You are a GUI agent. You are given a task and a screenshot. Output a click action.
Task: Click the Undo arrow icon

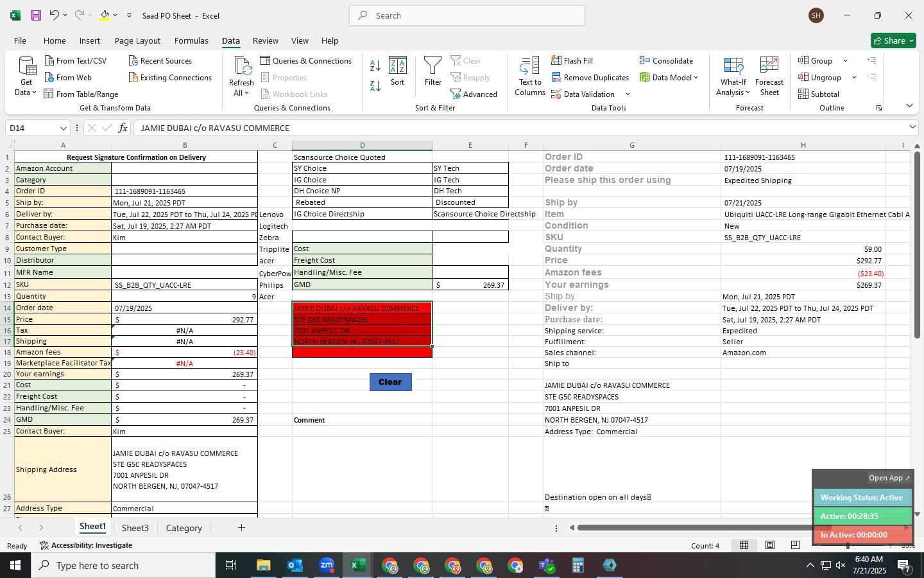tap(55, 15)
